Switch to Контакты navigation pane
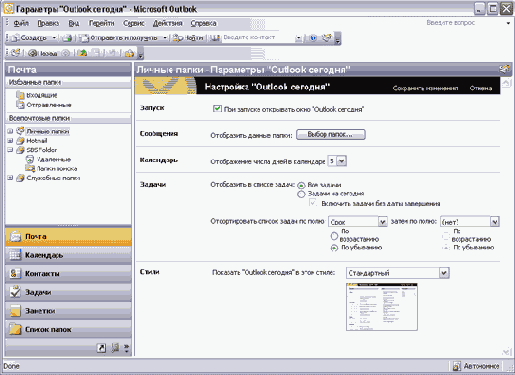The width and height of the screenshot is (515, 375). (x=68, y=274)
